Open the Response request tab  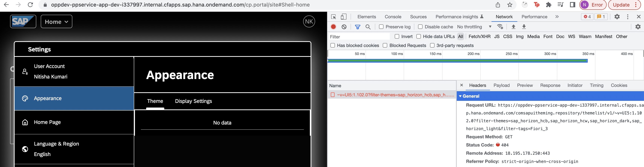tap(550, 85)
